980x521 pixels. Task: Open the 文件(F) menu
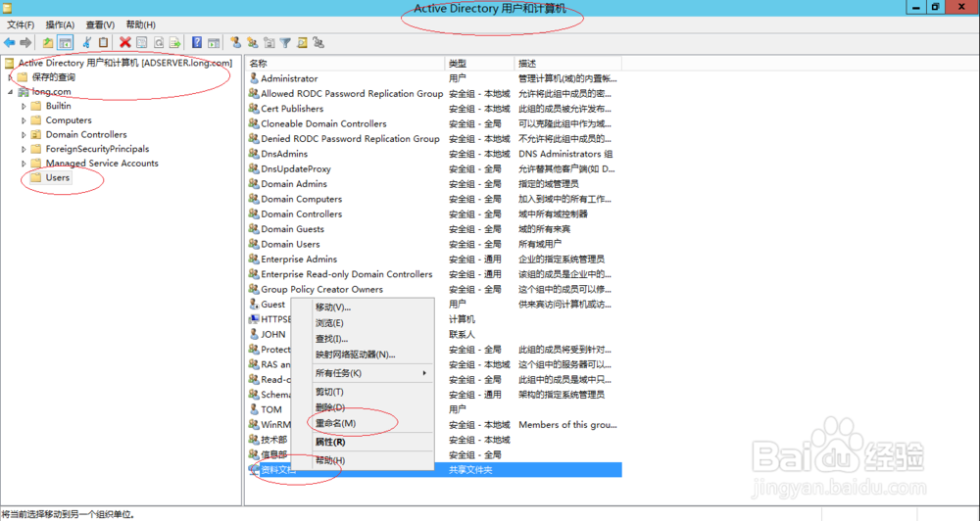pos(21,24)
